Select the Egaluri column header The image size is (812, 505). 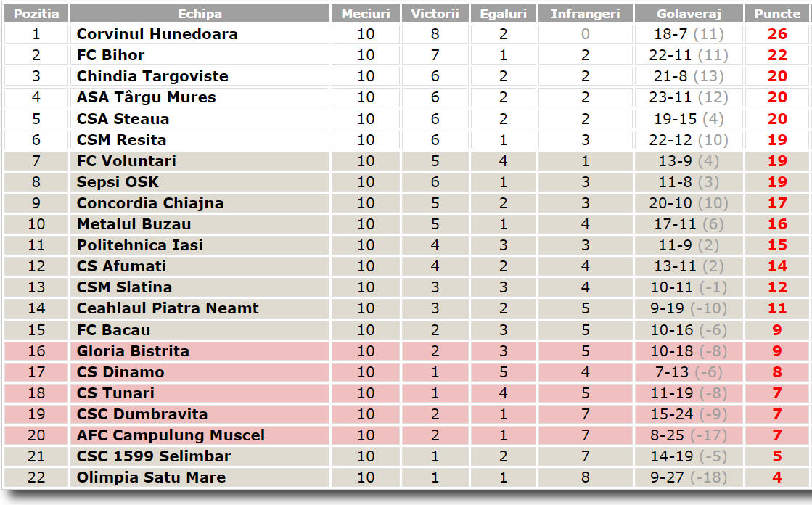click(504, 14)
